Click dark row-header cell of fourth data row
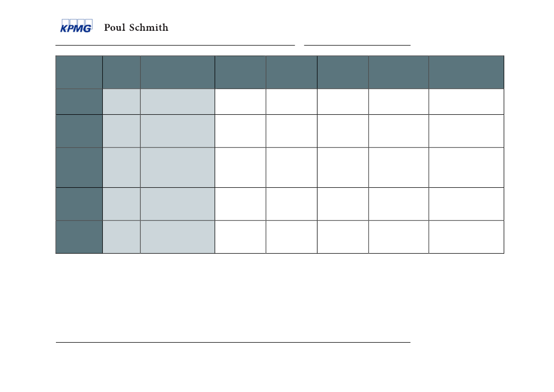 pos(79,204)
